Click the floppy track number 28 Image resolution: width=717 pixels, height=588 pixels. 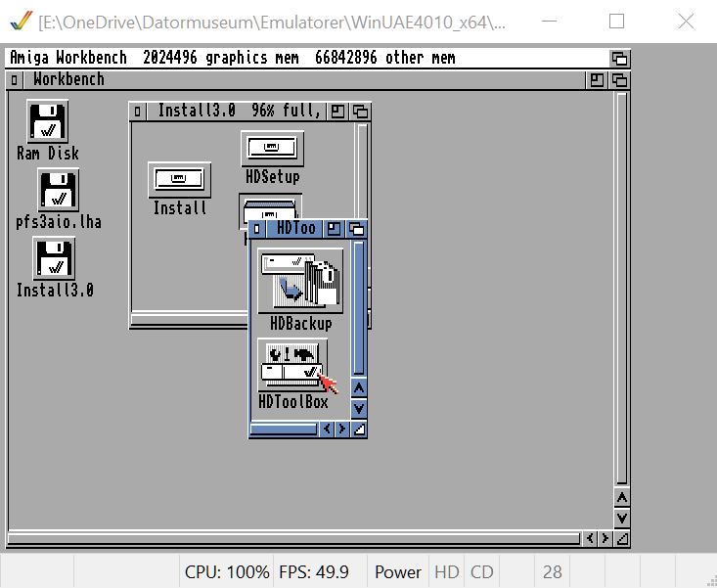[x=552, y=572]
